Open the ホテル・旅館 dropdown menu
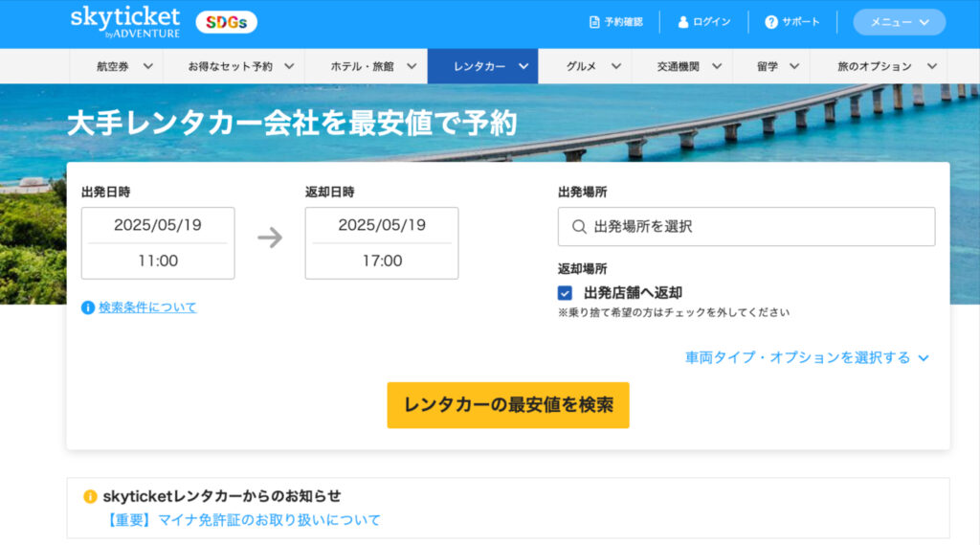 [374, 66]
